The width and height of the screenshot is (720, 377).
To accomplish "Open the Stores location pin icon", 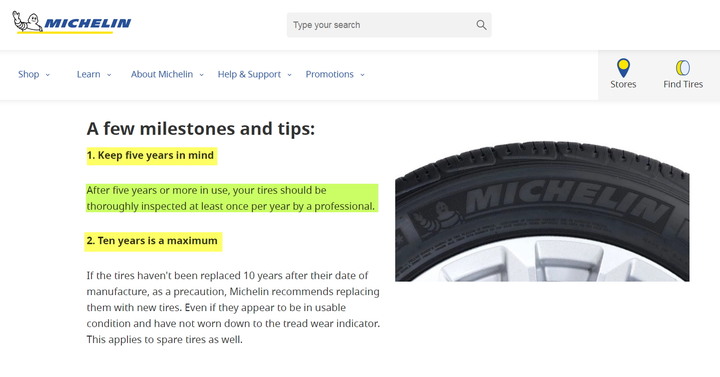I will (623, 68).
